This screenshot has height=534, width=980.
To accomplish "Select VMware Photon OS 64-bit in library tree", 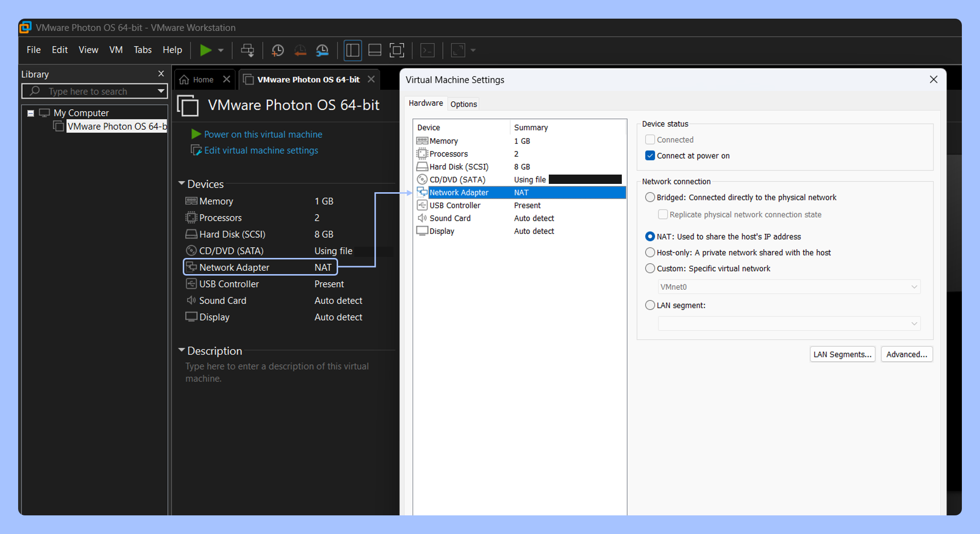I will [117, 127].
